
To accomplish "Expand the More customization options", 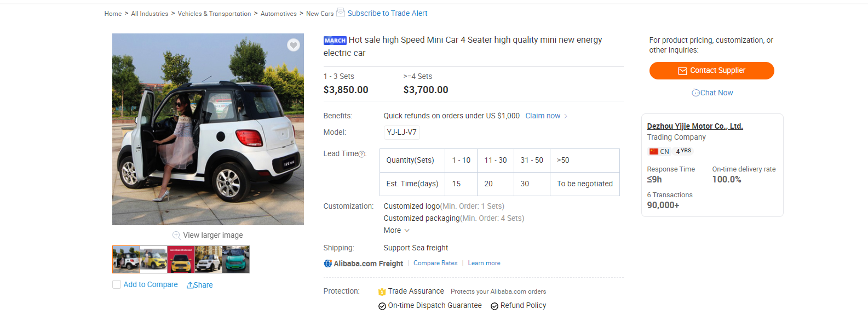I will pyautogui.click(x=396, y=231).
